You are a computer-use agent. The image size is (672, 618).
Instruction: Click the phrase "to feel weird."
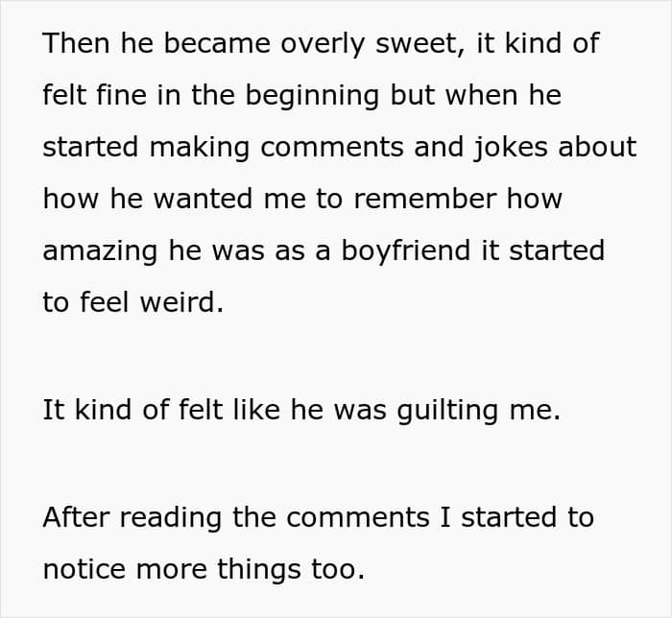click(133, 302)
